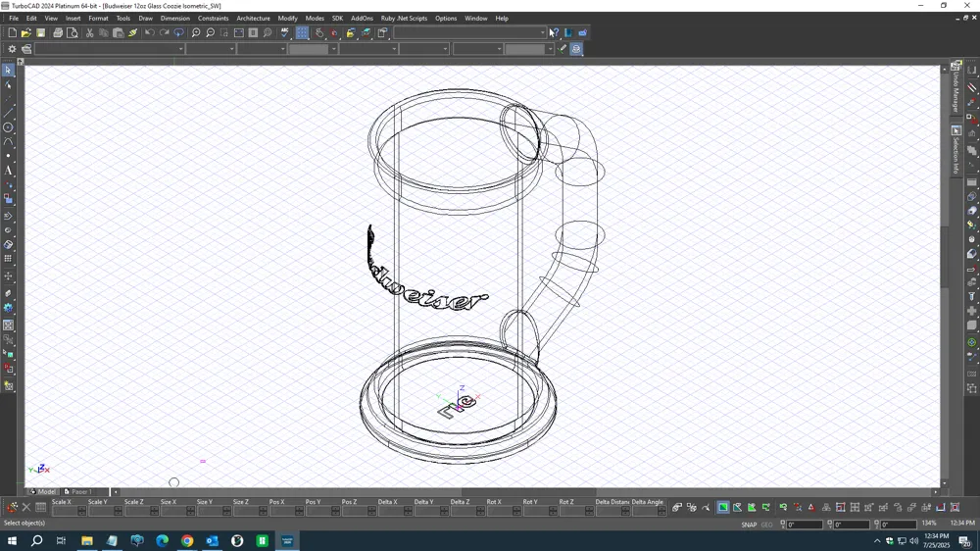The height and width of the screenshot is (551, 980).
Task: Select the Point tool dot icon
Action: tap(8, 156)
